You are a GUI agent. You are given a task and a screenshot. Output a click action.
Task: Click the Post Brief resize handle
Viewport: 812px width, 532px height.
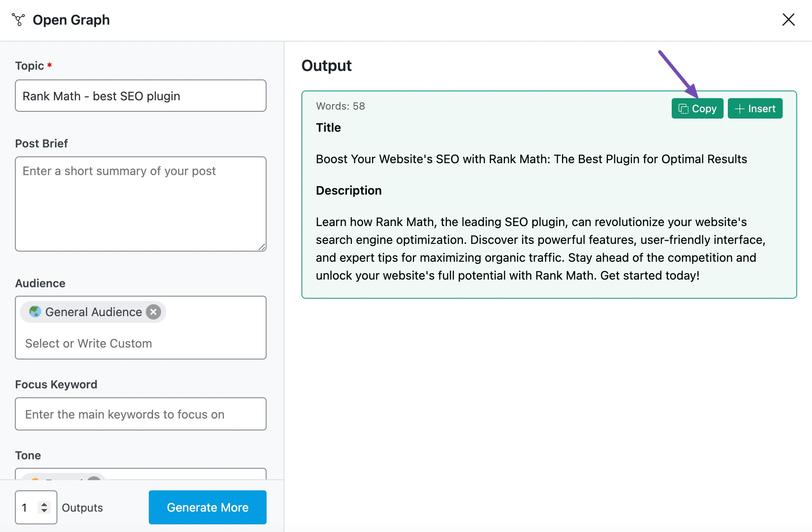[x=262, y=247]
